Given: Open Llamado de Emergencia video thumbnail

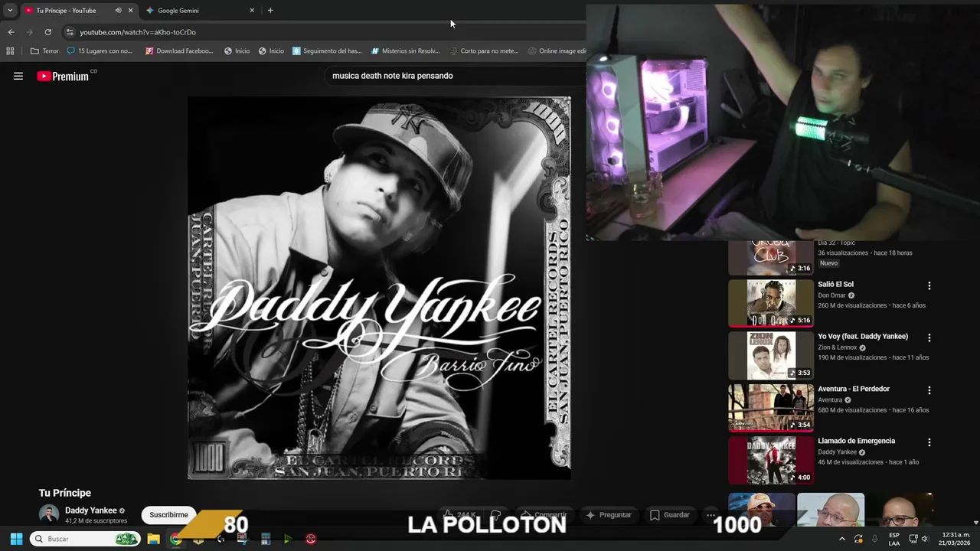Looking at the screenshot, I should 771,460.
